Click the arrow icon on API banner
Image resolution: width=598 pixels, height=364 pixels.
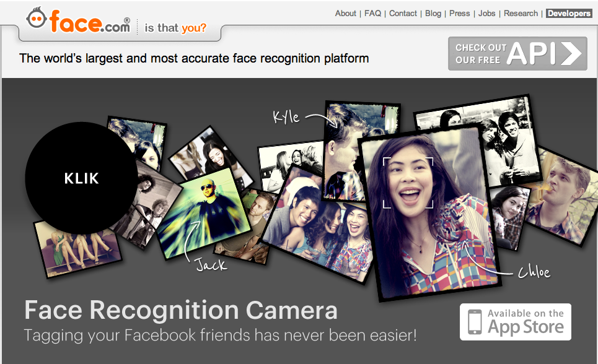tap(573, 54)
